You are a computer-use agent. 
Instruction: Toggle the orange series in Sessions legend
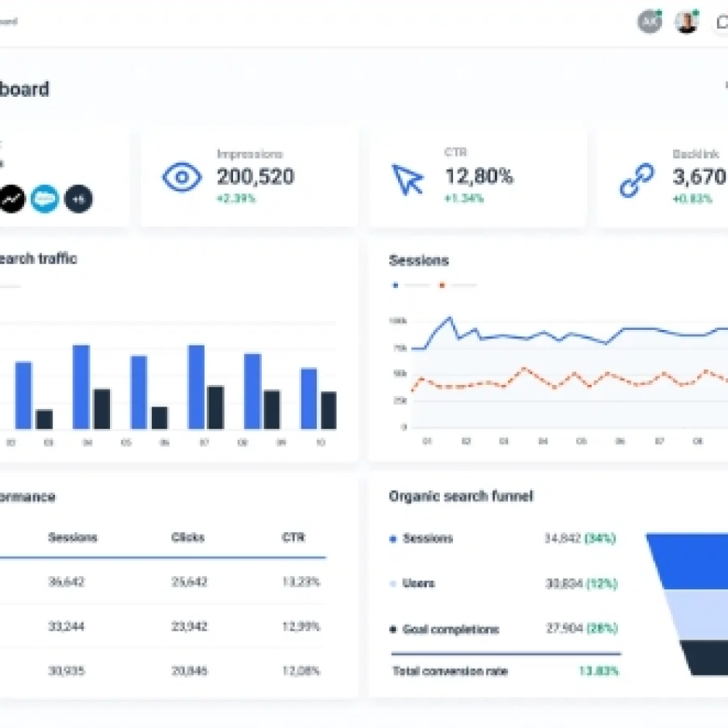click(x=441, y=285)
